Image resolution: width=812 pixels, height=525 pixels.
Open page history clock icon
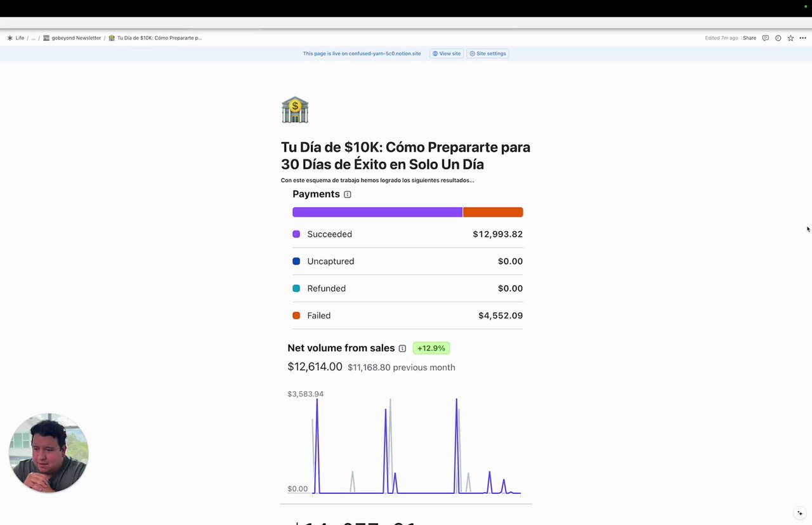coord(778,38)
